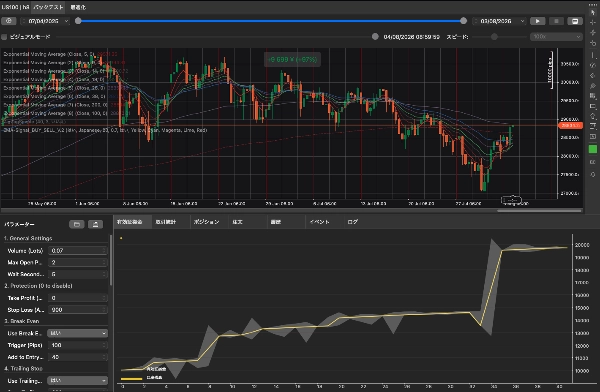Open the speed 100x dropdown
The width and height of the screenshot is (600, 392).
556,37
